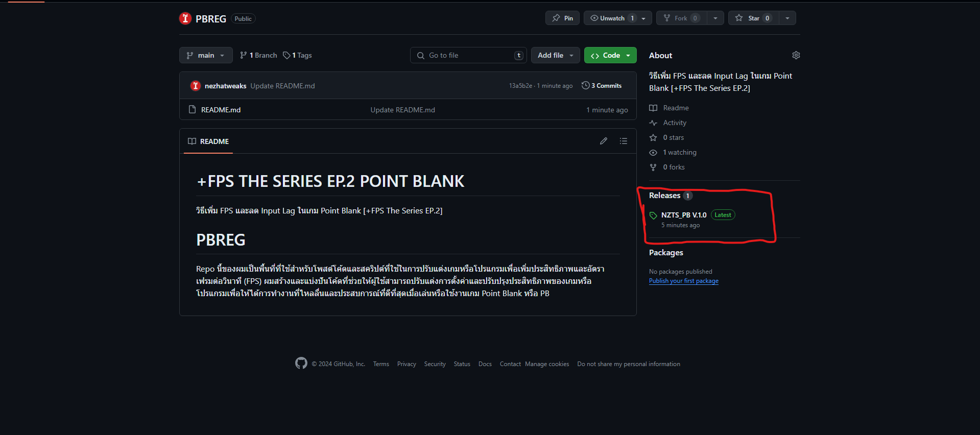
Task: Open the nezhatweaks author link
Action: pyautogui.click(x=226, y=86)
